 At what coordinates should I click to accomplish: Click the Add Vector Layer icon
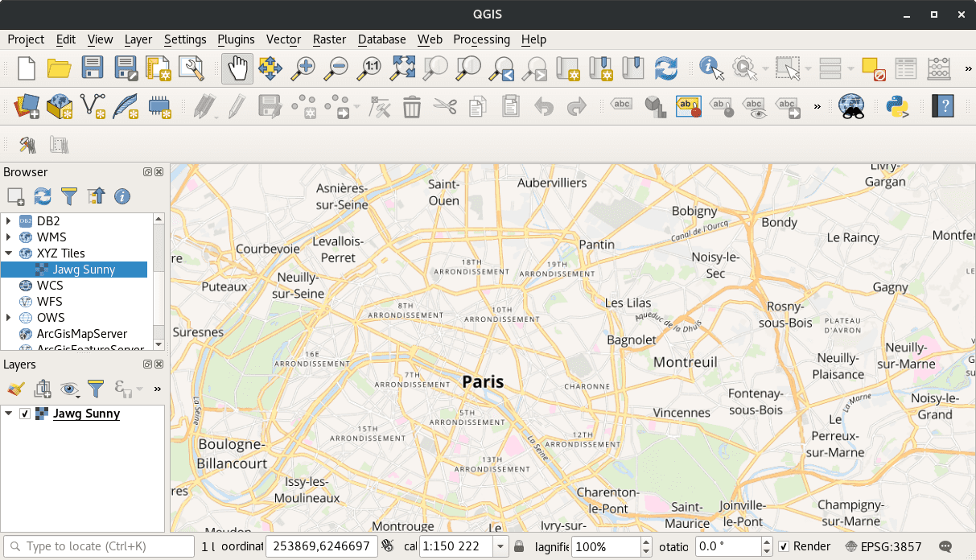(93, 105)
